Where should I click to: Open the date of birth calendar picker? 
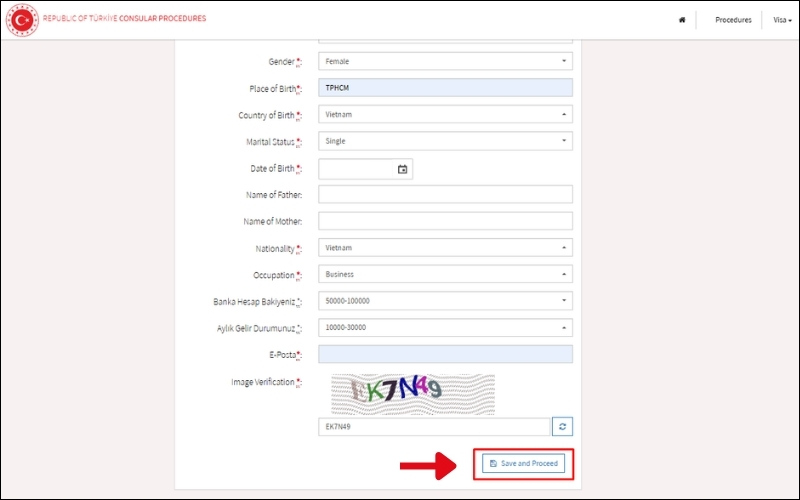point(402,169)
